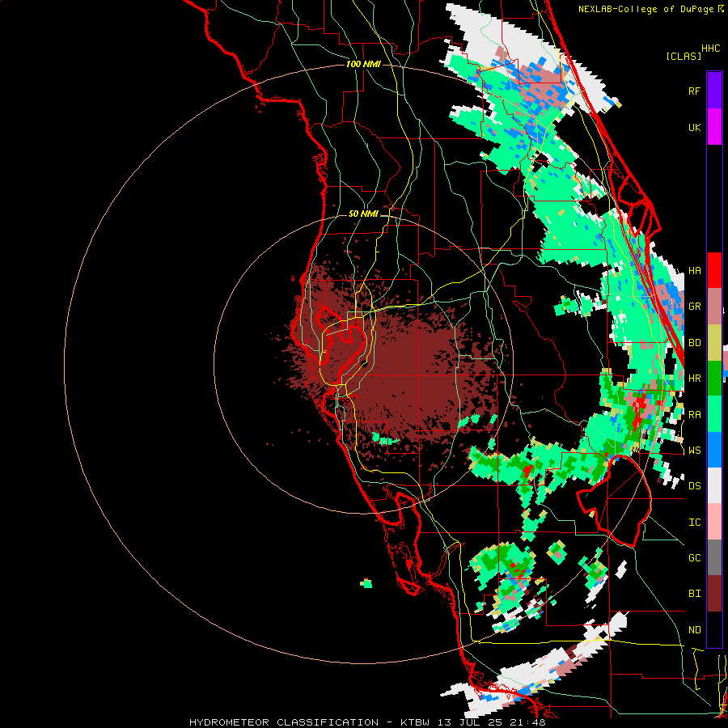Select the "IC" legend label

click(x=694, y=523)
